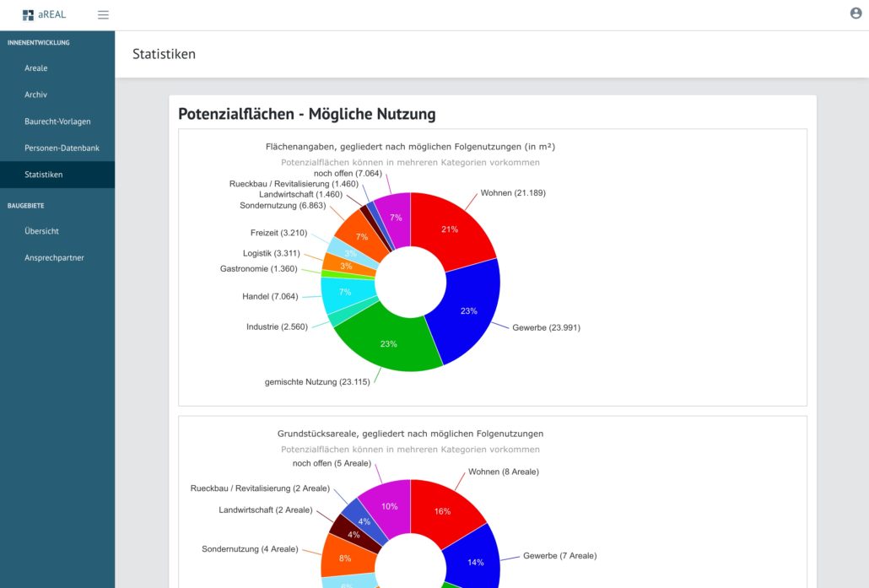The height and width of the screenshot is (588, 869).
Task: Click the label Wohnen (21.189)
Action: click(513, 193)
